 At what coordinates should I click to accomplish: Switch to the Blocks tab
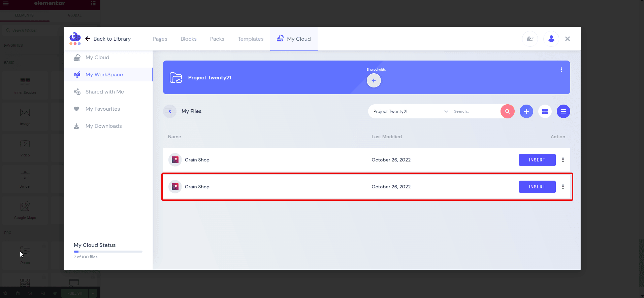189,39
